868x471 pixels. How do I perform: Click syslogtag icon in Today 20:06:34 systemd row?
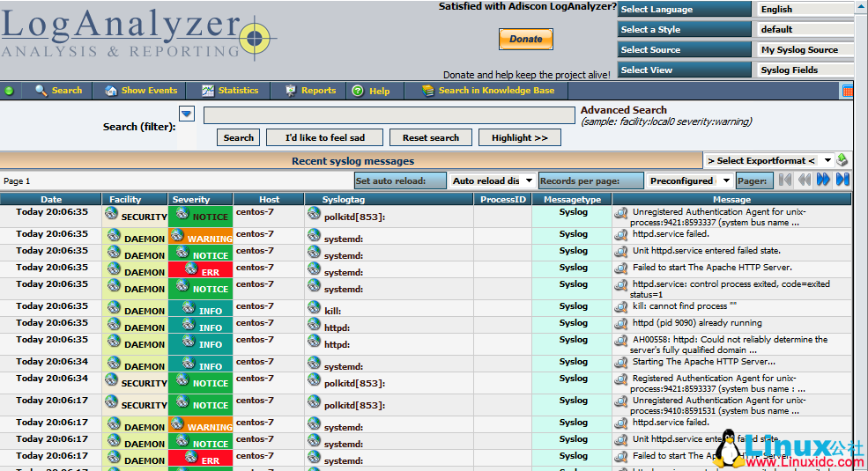coord(314,363)
